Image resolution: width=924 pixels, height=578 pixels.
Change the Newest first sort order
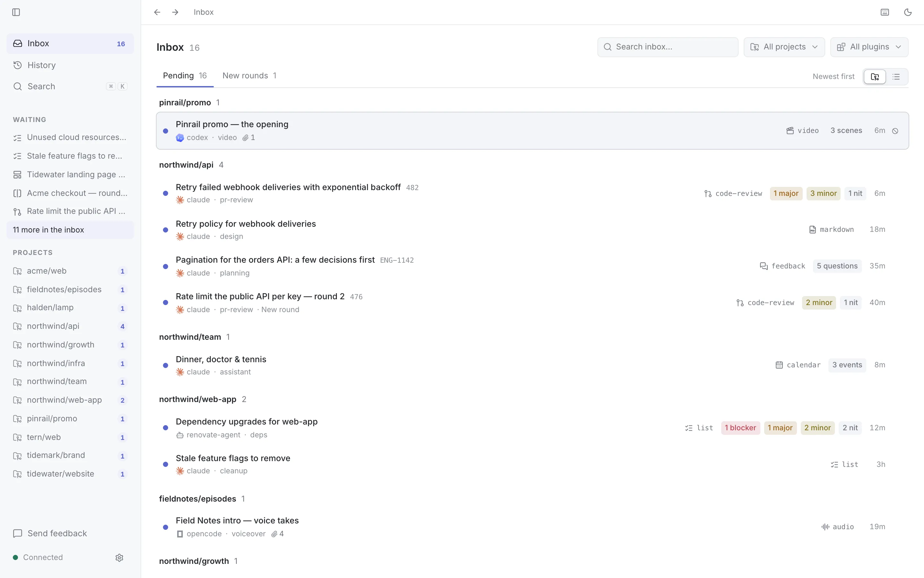(x=833, y=76)
